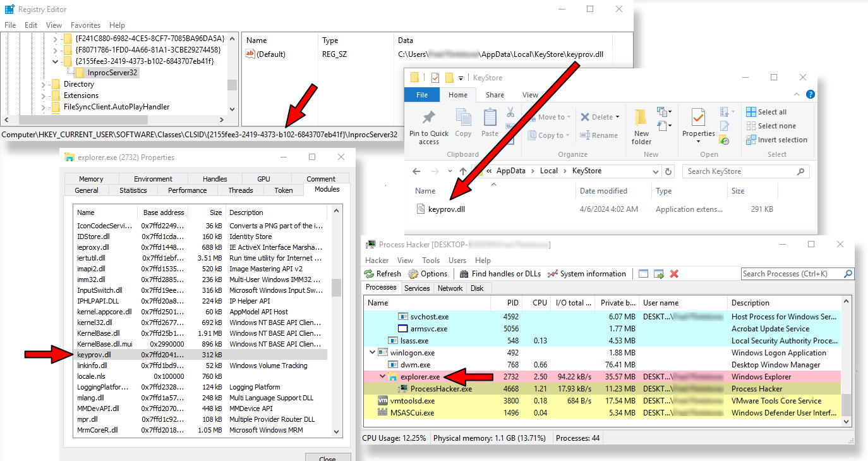Click the History icon in Open group
This screenshot has width=868, height=461.
click(x=725, y=140)
